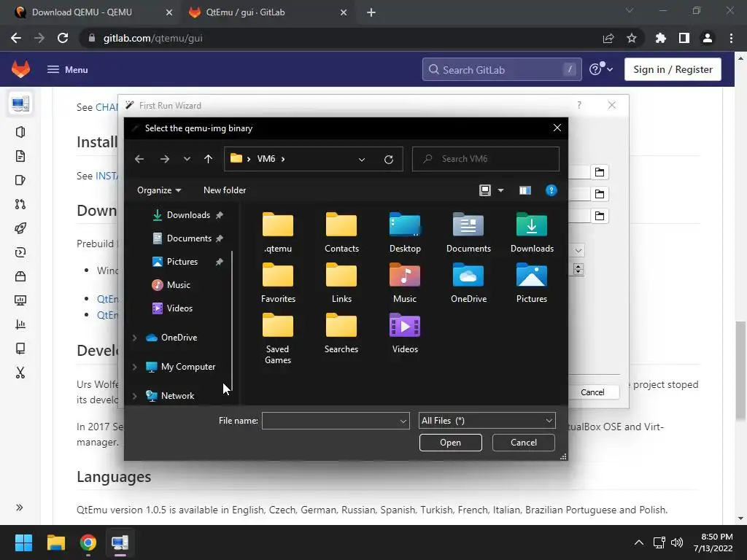Open the Links folder

tap(341, 283)
